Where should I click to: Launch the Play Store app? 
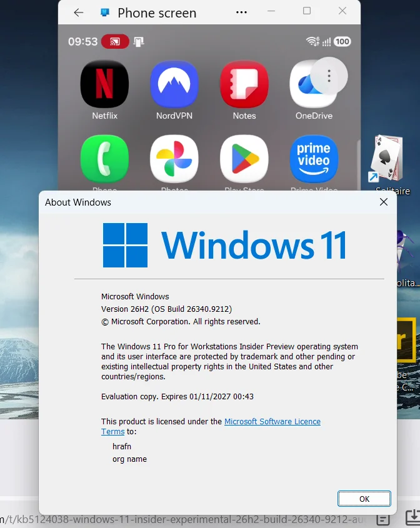point(244,159)
